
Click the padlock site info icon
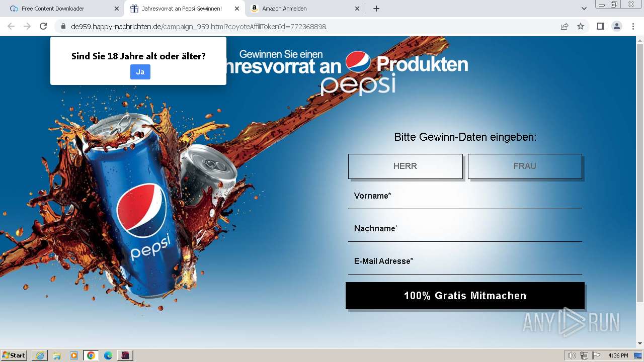[63, 26]
